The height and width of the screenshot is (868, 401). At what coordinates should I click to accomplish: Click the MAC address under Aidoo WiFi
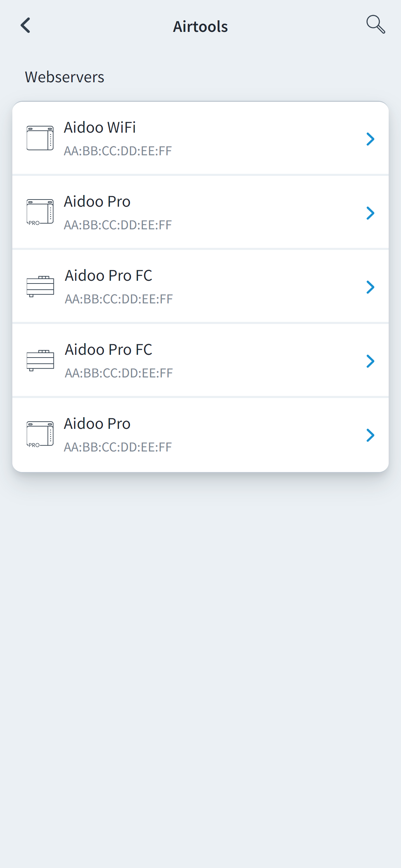[118, 151]
